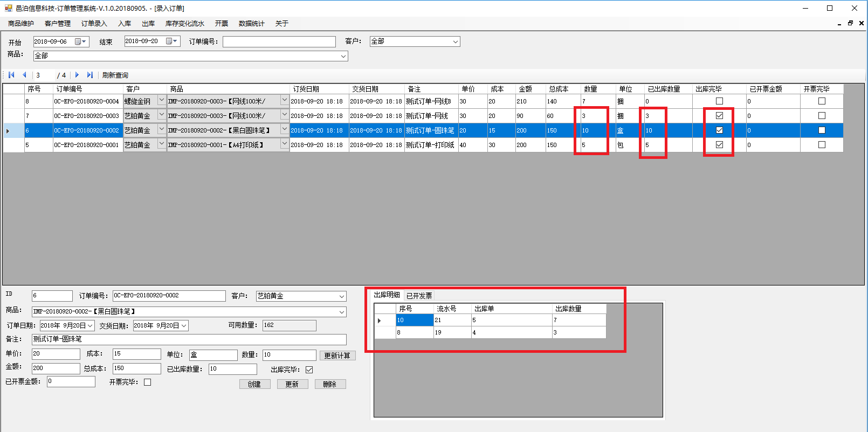Select order OC-EPO-20180920-0001 cell

[x=88, y=145]
